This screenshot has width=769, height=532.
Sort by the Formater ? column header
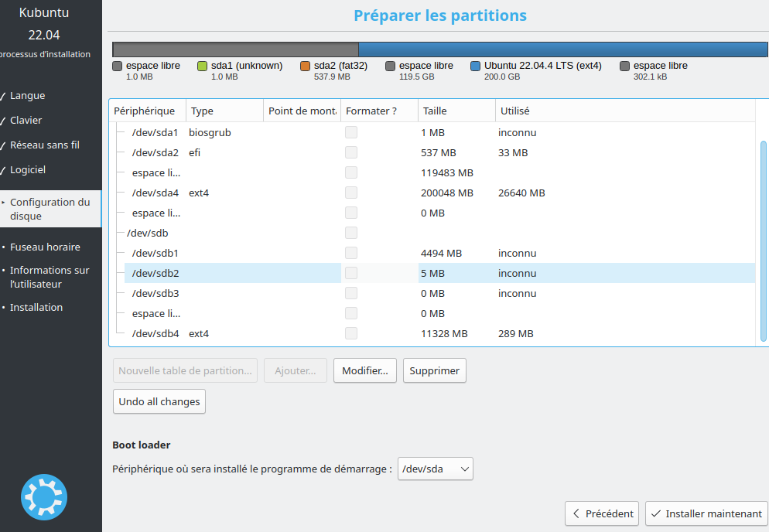coord(380,111)
